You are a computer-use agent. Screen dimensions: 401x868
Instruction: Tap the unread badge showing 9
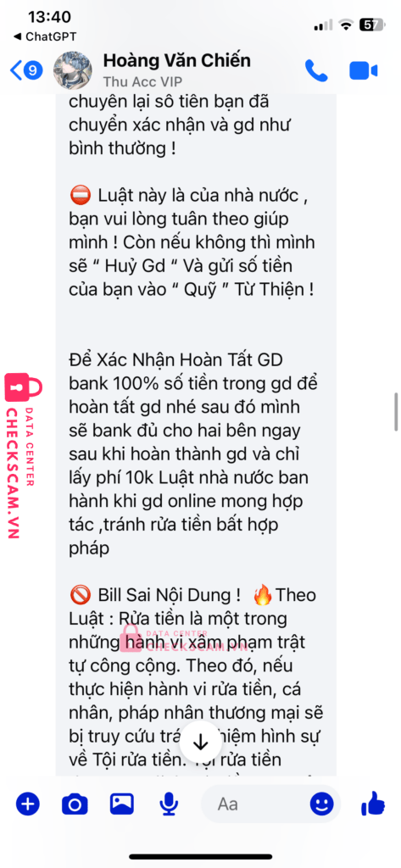tap(34, 70)
